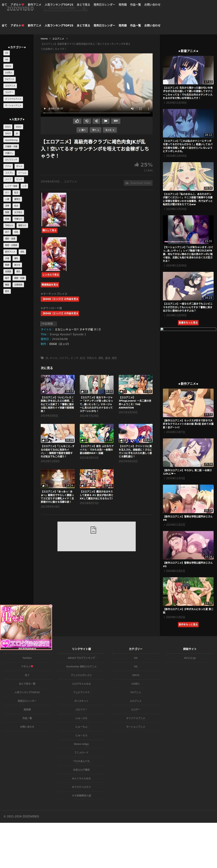Open the 新着をもっと見る button

[188, 323]
